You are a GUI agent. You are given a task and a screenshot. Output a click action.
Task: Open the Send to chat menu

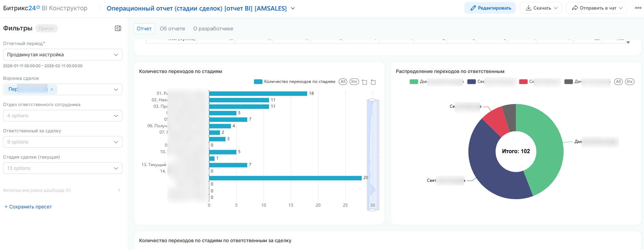point(596,8)
